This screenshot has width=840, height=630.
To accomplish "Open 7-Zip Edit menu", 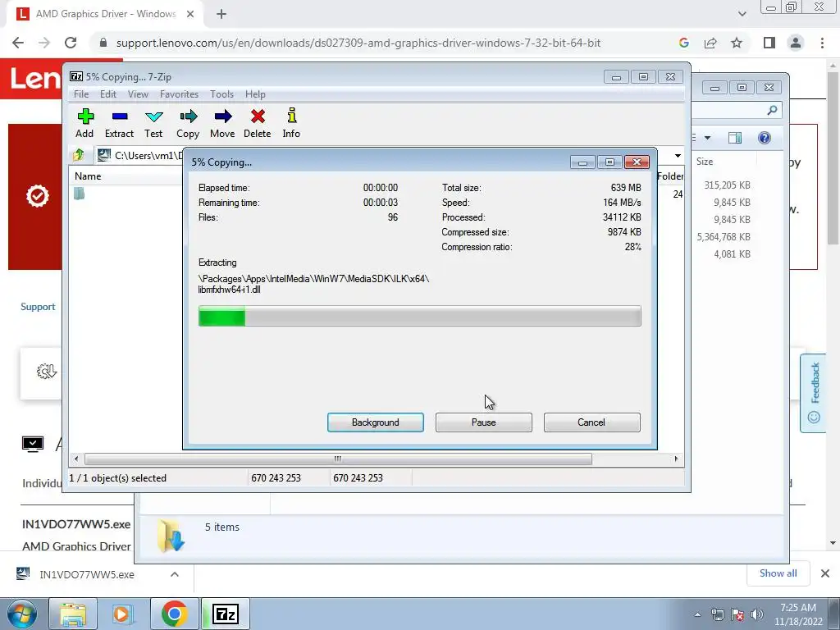I will pyautogui.click(x=108, y=94).
